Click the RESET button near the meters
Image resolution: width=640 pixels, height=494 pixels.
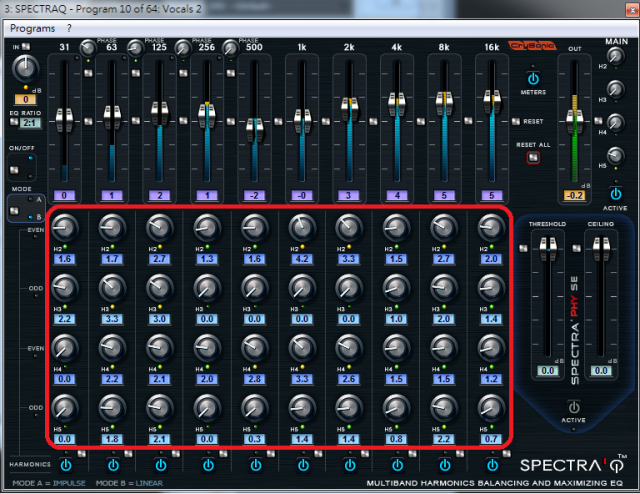pyautogui.click(x=516, y=122)
